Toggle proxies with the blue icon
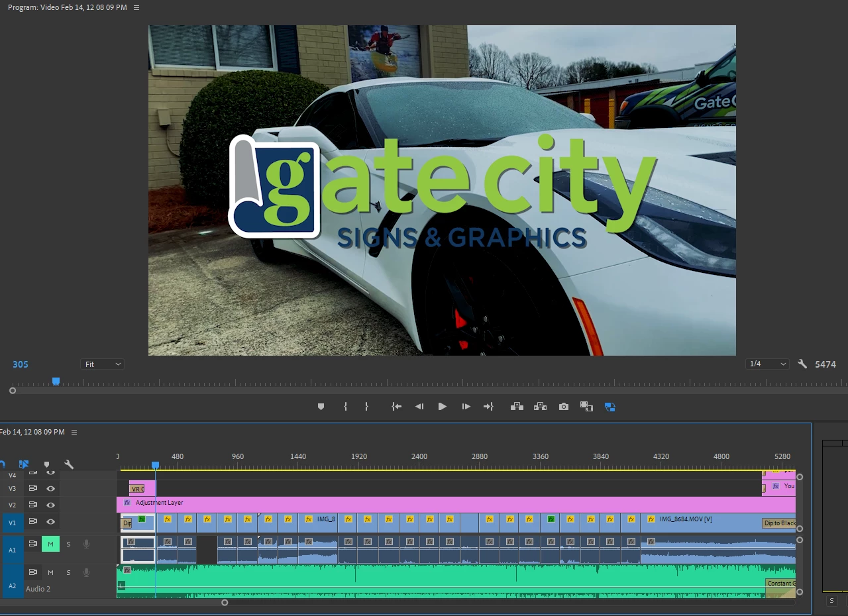This screenshot has height=616, width=848. click(610, 407)
